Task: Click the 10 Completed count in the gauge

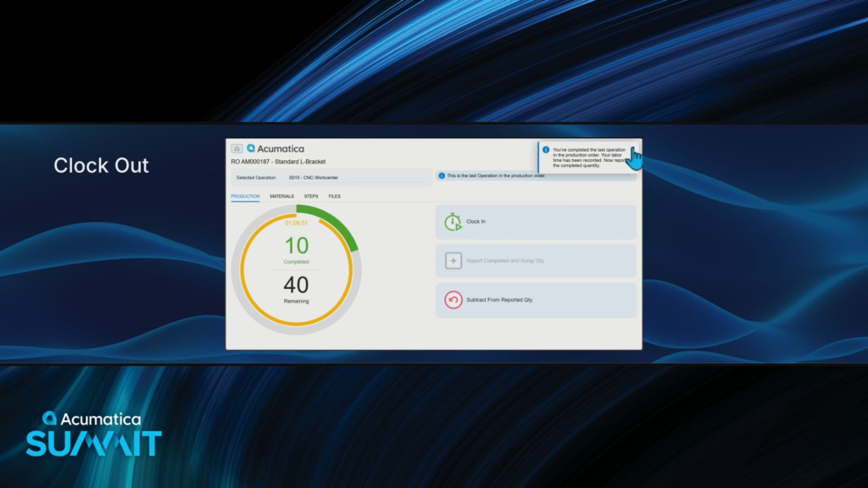Action: click(297, 247)
